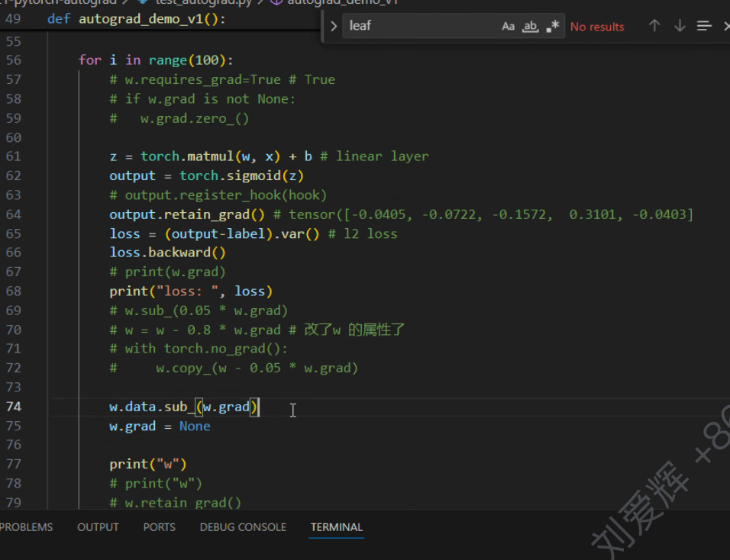Click line number 56 in gutter

coord(14,60)
